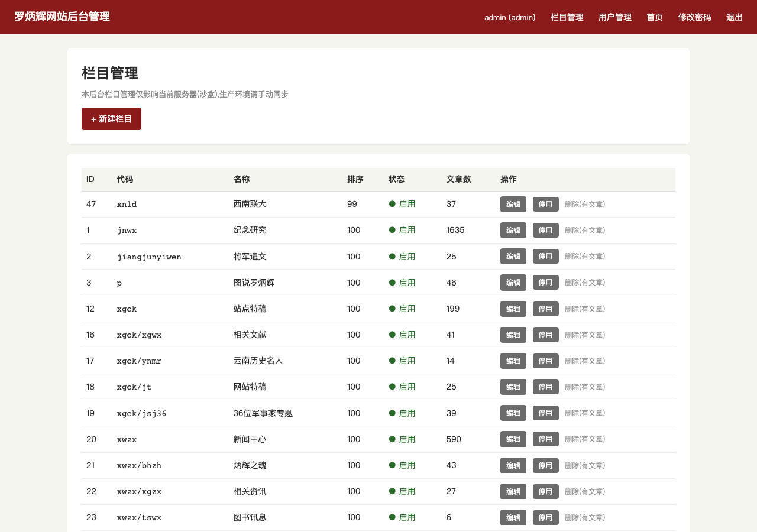
Task: Click the 栏目管理 page heading
Action: [110, 73]
